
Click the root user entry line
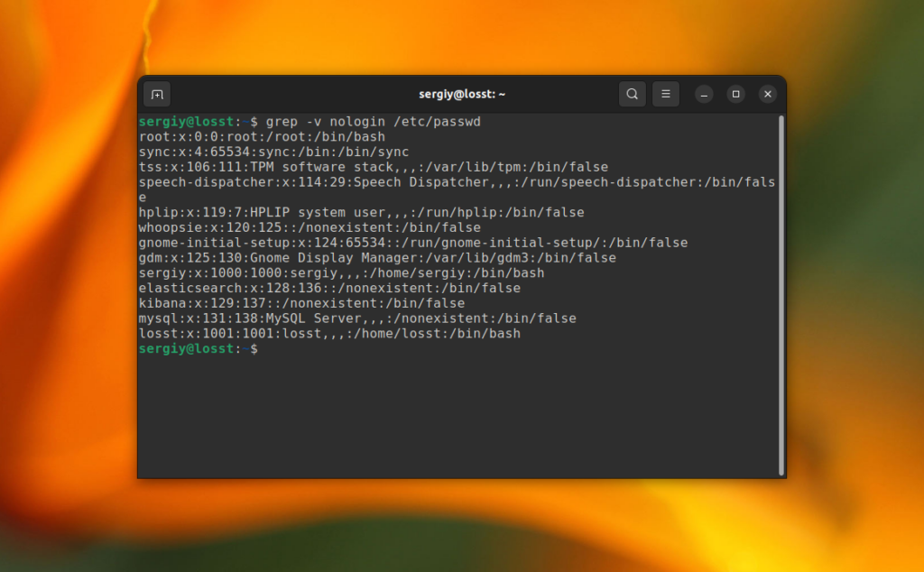[262, 137]
